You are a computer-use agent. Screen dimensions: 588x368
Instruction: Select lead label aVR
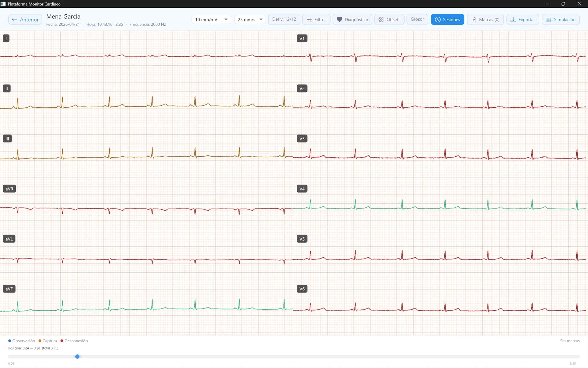(9, 189)
